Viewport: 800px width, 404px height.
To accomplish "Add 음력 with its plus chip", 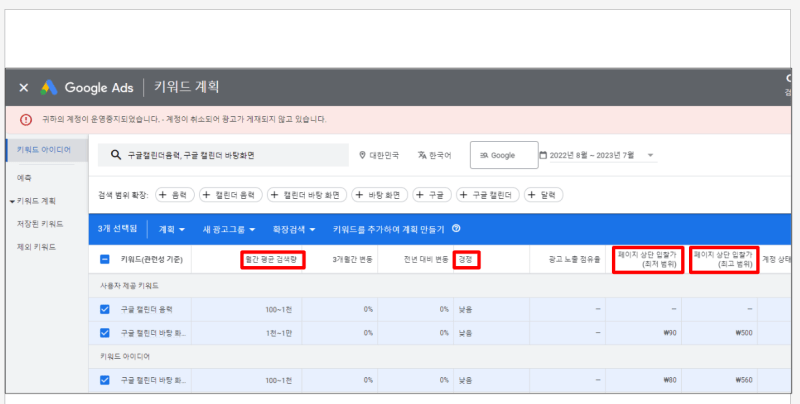I will coord(174,195).
